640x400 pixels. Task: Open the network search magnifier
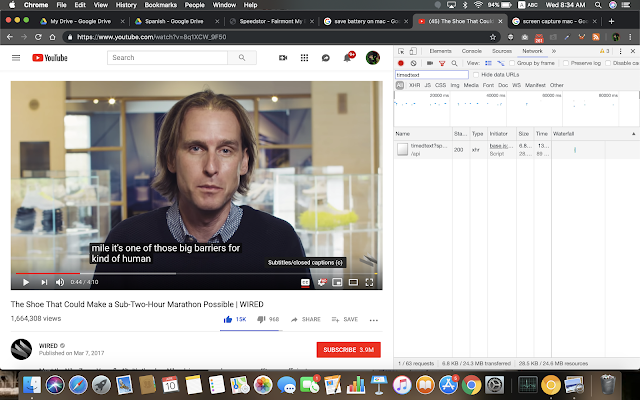point(454,63)
